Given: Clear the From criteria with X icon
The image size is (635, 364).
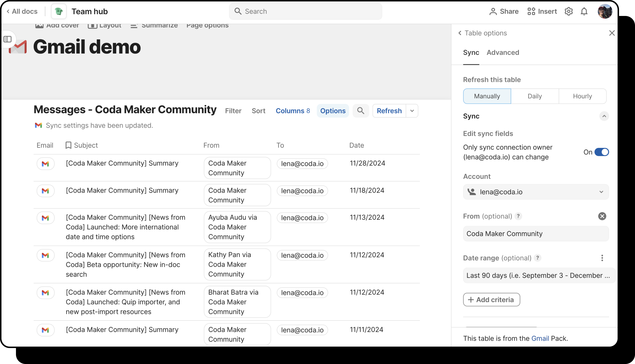Looking at the screenshot, I should click(x=602, y=216).
